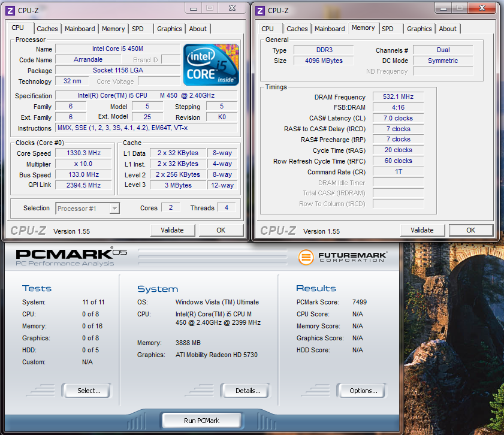Click the Select... button under Tests
Image resolution: width=504 pixels, height=435 pixels.
pos(87,391)
